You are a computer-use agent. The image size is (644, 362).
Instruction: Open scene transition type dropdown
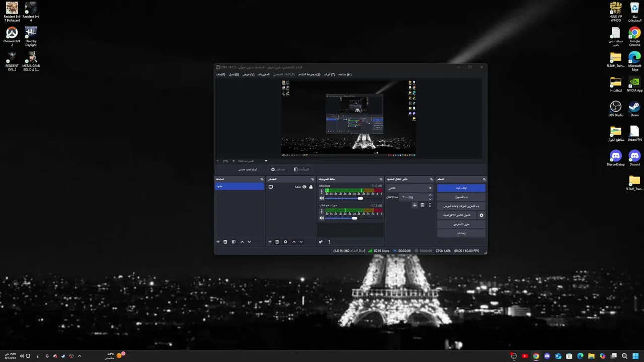410,188
